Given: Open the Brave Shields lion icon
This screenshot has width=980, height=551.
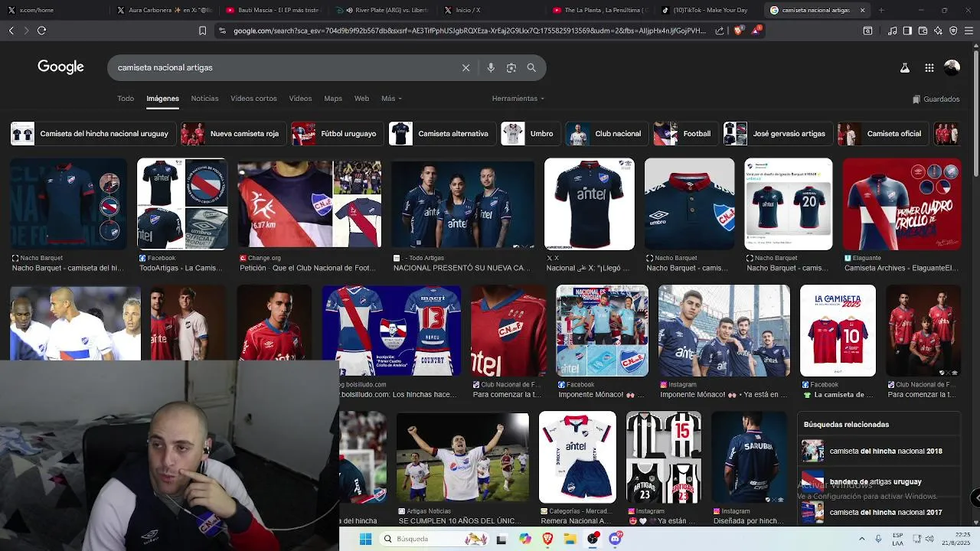Looking at the screenshot, I should click(x=738, y=31).
